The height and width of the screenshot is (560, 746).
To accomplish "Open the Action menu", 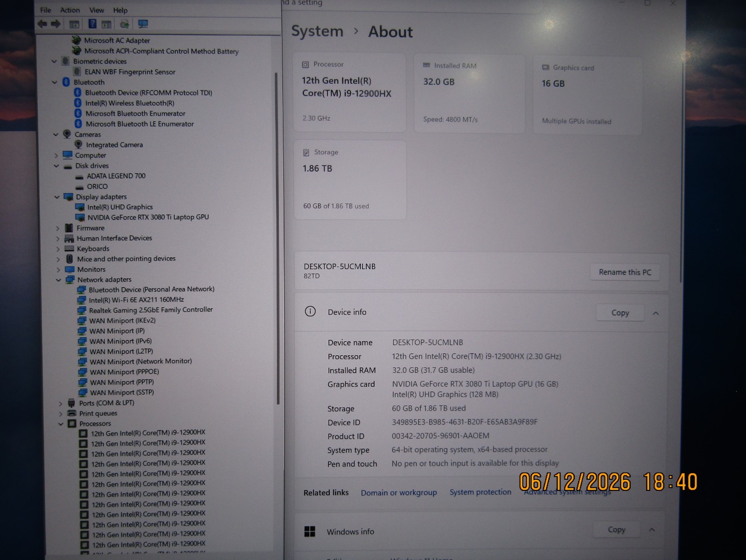I will click(70, 10).
